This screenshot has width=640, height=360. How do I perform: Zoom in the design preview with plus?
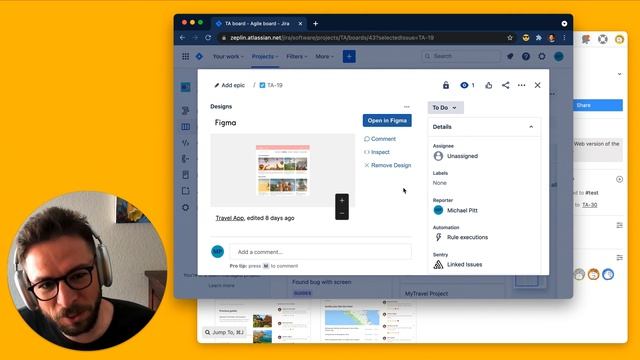(x=342, y=200)
